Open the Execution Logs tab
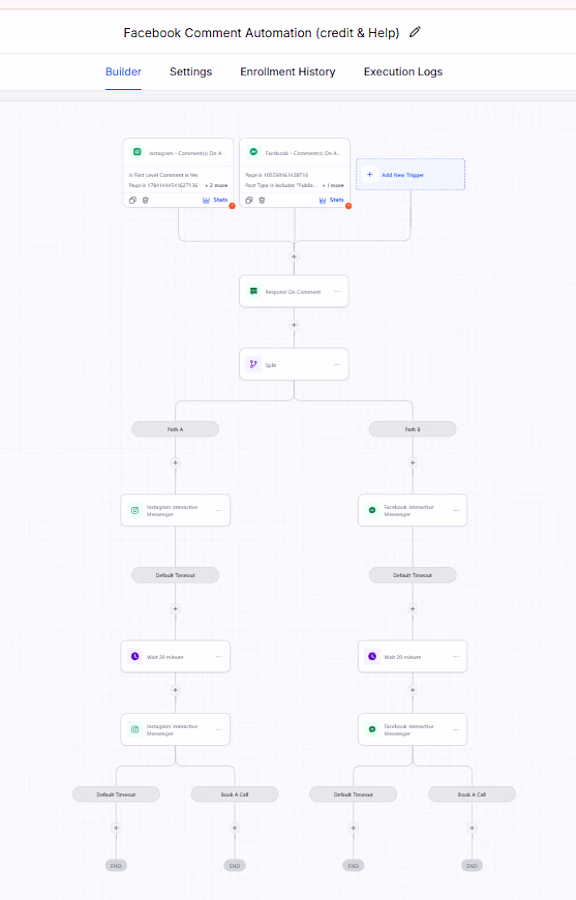Image resolution: width=576 pixels, height=900 pixels. (403, 72)
